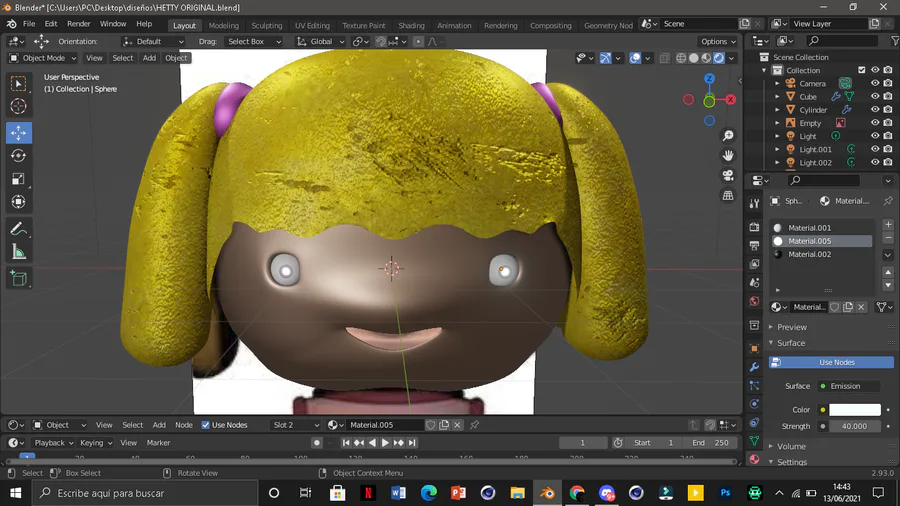Activate the Transform tool

(18, 202)
